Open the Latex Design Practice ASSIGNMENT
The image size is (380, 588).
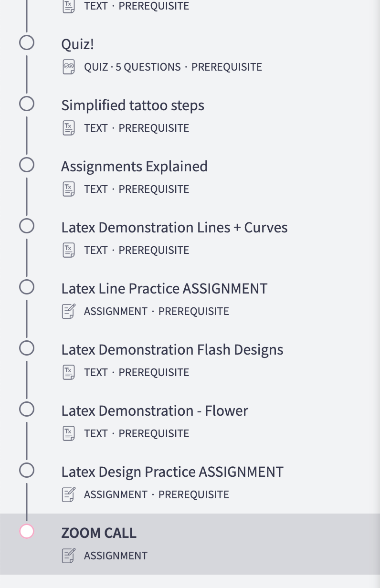pyautogui.click(x=172, y=472)
